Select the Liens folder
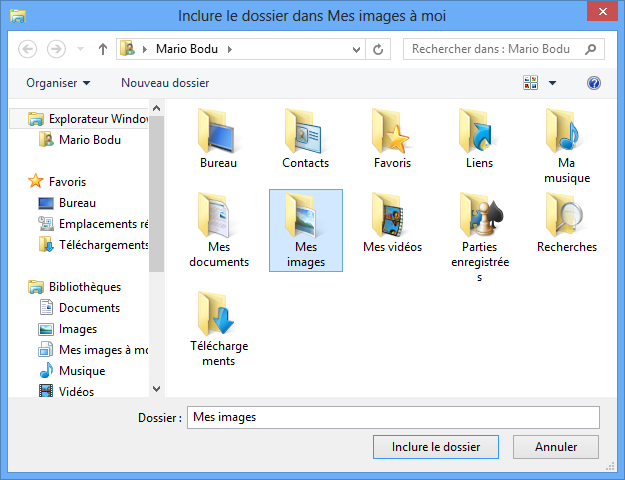 pos(479,138)
